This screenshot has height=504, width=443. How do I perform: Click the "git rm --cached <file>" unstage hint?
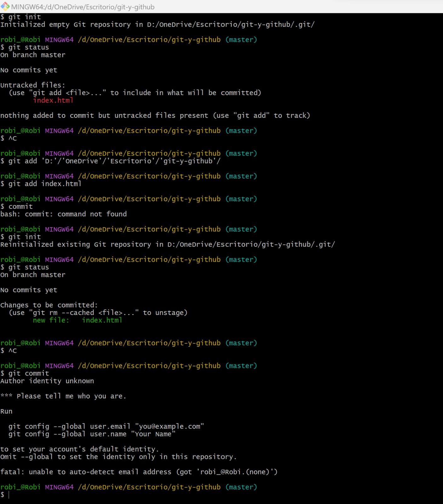click(98, 313)
